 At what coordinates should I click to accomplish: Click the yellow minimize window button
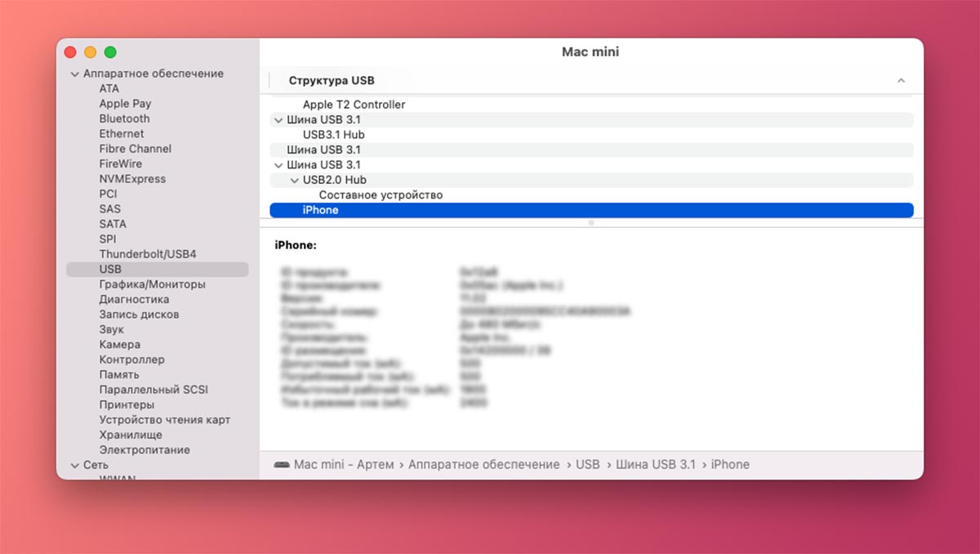[90, 52]
